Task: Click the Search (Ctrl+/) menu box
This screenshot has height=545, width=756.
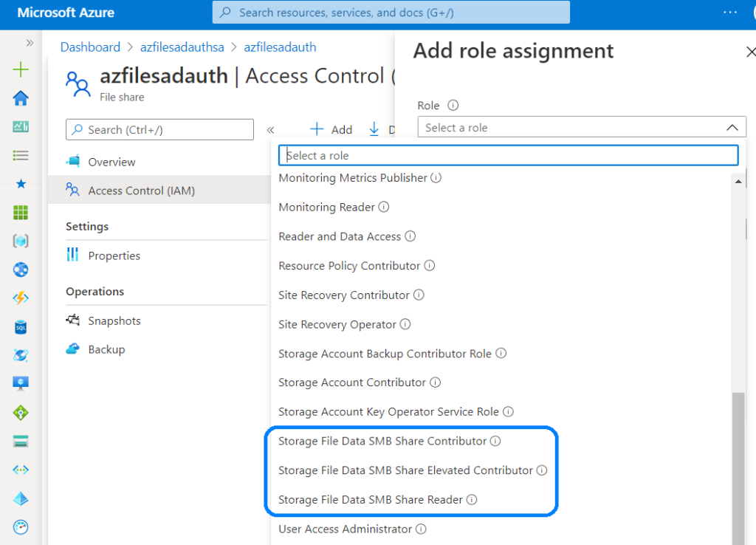Action: (x=159, y=130)
